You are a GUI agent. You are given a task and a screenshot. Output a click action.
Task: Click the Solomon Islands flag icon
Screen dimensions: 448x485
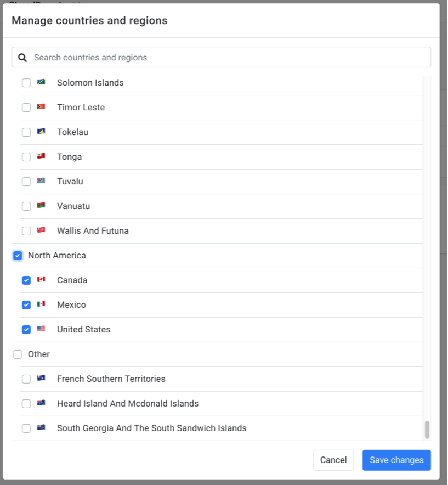(x=41, y=82)
